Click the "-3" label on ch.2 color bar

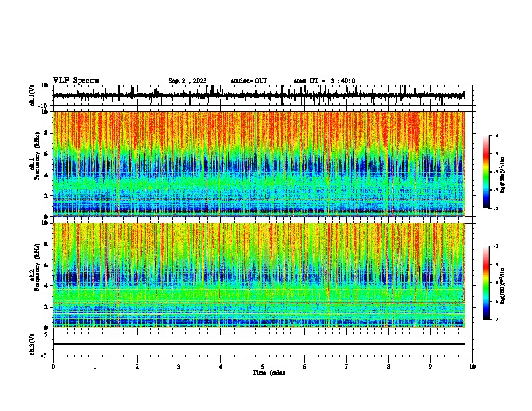point(496,246)
